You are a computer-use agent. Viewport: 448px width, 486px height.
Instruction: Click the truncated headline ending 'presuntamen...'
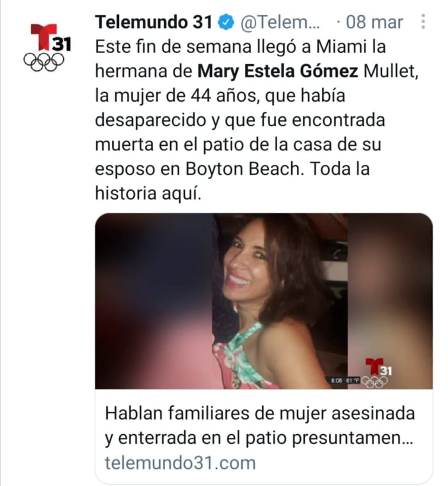pos(259,438)
